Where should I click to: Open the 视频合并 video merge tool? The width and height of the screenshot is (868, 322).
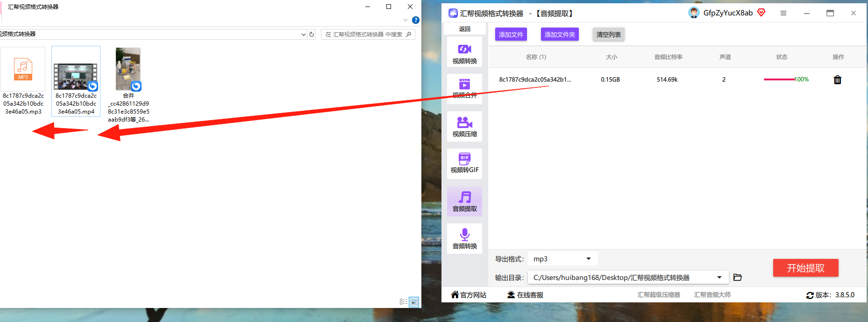(464, 89)
